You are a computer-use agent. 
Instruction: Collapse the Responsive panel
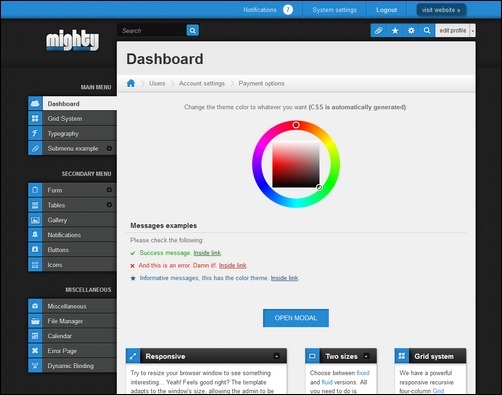(x=277, y=356)
